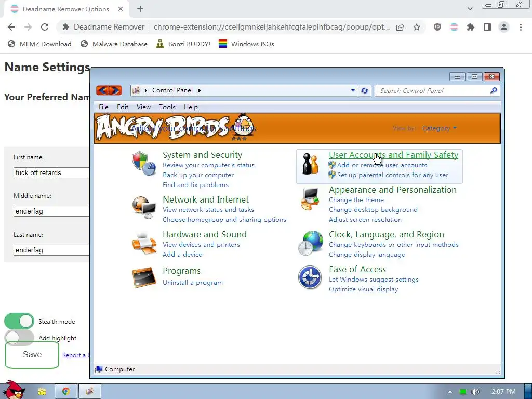Open Clock, Language, and Region globe icon
Viewport: 532px width, 399px height.
[x=311, y=243]
